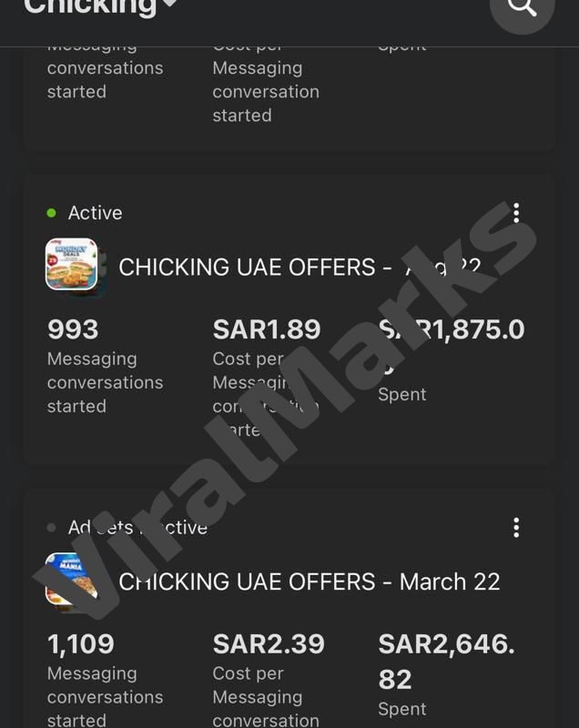Select the SAR1,875.0 spent amount

pyautogui.click(x=452, y=330)
